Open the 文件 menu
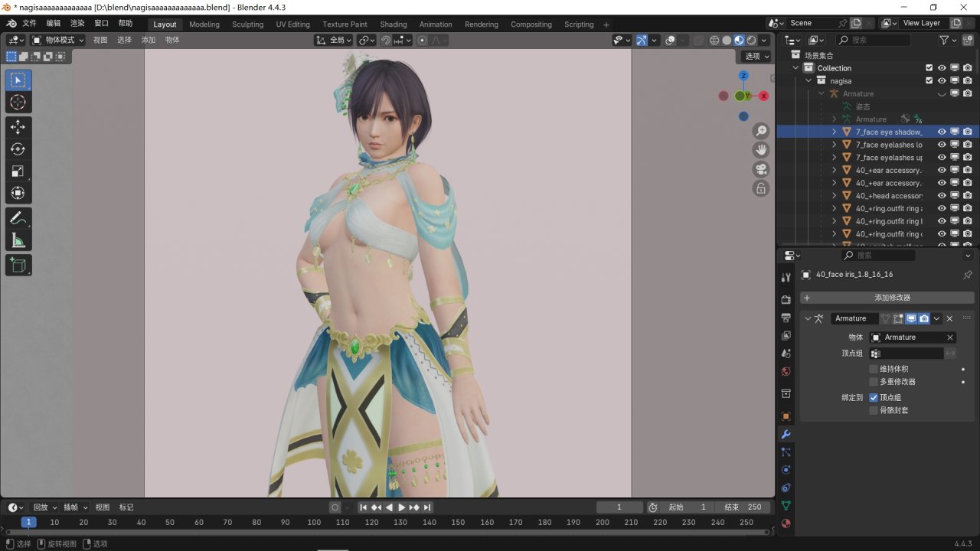Screen dimensions: 980x551 pyautogui.click(x=29, y=24)
